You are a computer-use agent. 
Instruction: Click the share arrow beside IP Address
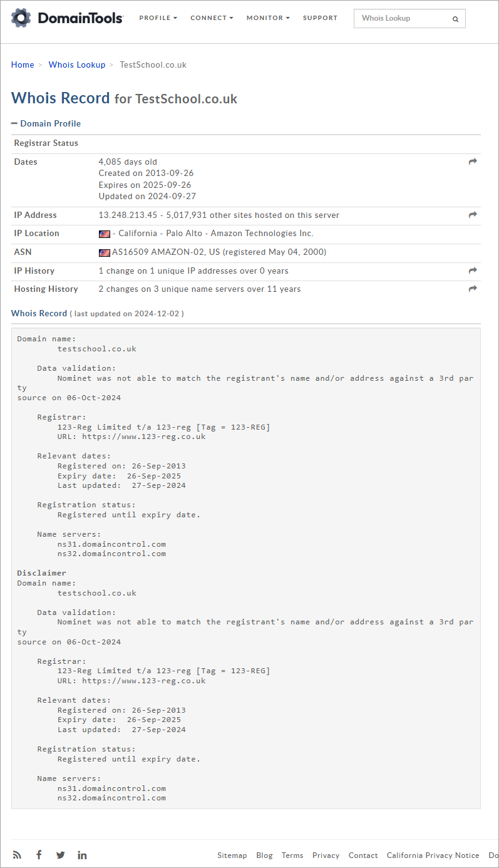point(473,215)
